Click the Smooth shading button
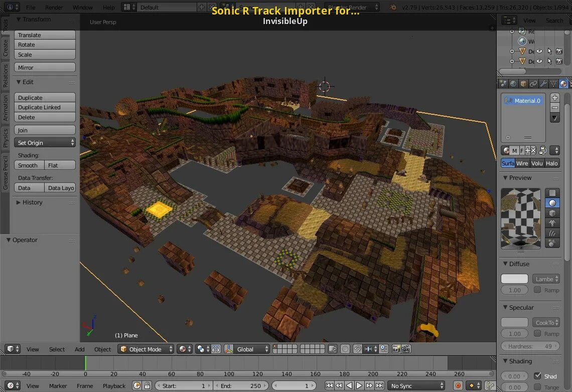Screen dimensions: 572x392 29,165
